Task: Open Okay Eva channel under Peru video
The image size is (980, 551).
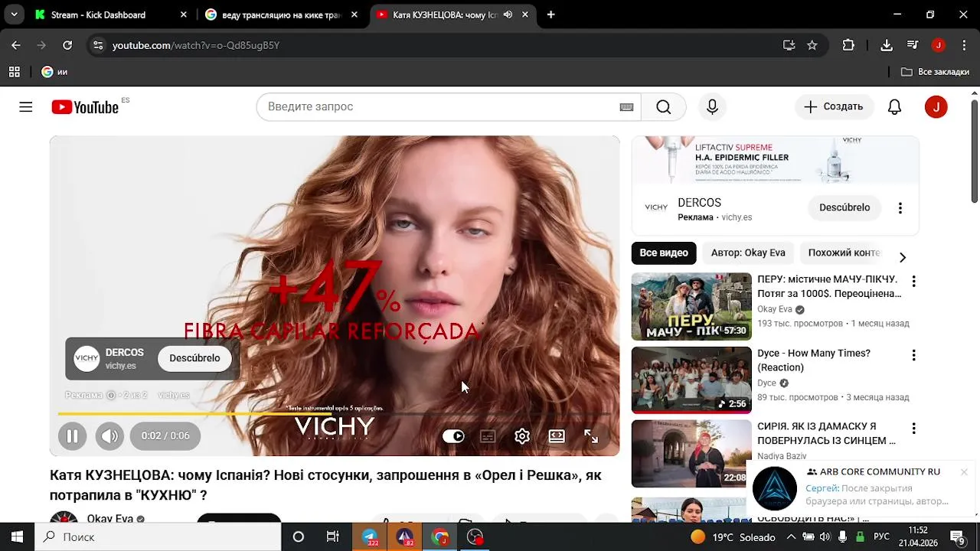Action: pyautogui.click(x=775, y=309)
